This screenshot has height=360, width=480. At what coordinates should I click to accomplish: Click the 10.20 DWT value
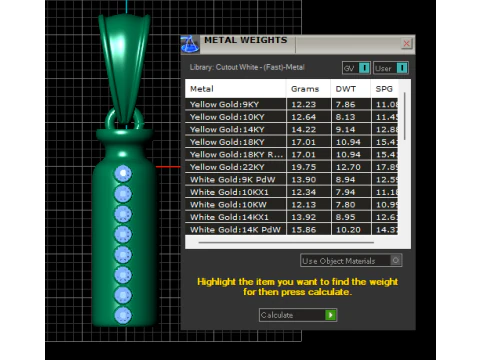[348, 229]
